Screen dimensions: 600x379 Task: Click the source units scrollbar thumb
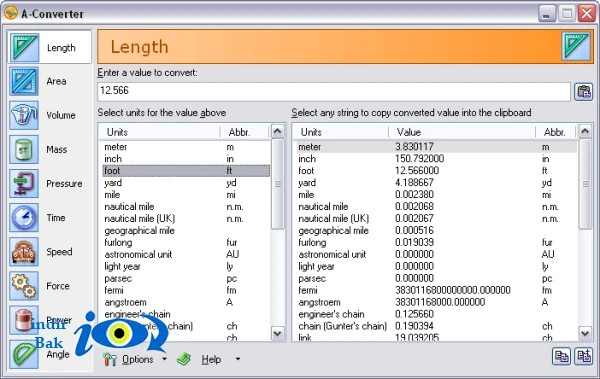[x=278, y=184]
